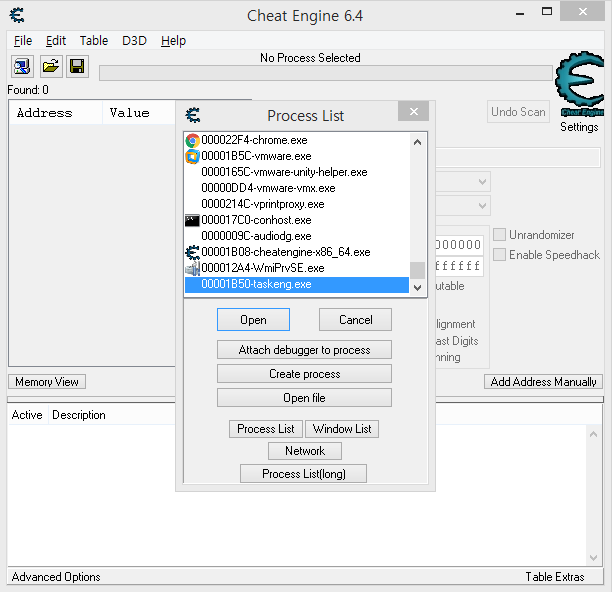Close the Process List dialog
The width and height of the screenshot is (612, 592).
click(413, 112)
